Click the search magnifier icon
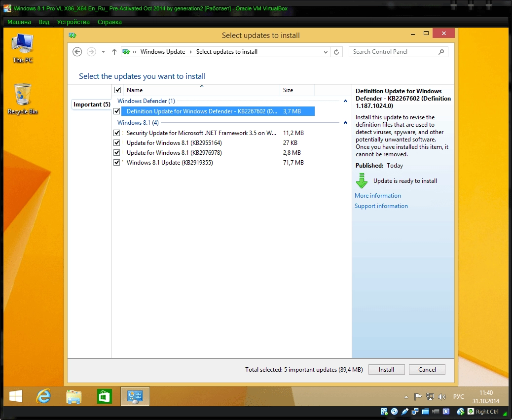Screen dimensions: 512x420 (x=441, y=52)
